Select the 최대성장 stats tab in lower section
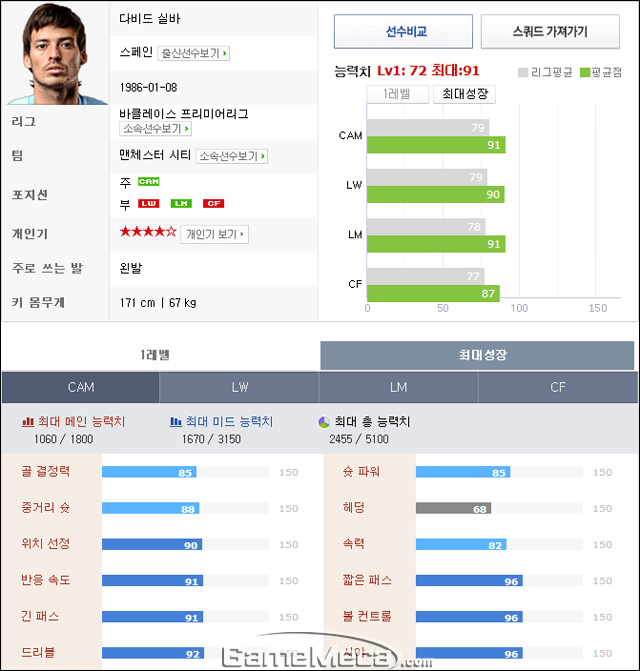 point(477,355)
